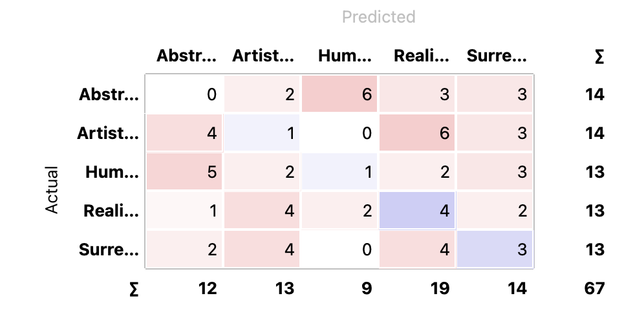Click the Abstr-Abstr cell showing 0

pos(184,94)
